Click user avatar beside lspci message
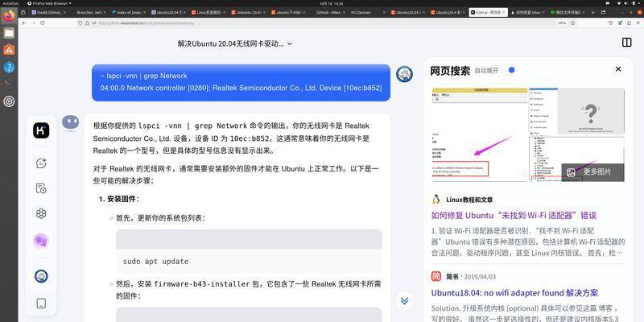 point(404,74)
